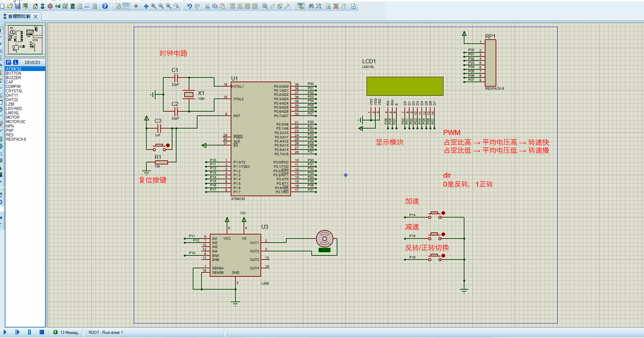Zoom out with the magnifier minus

(161, 6)
